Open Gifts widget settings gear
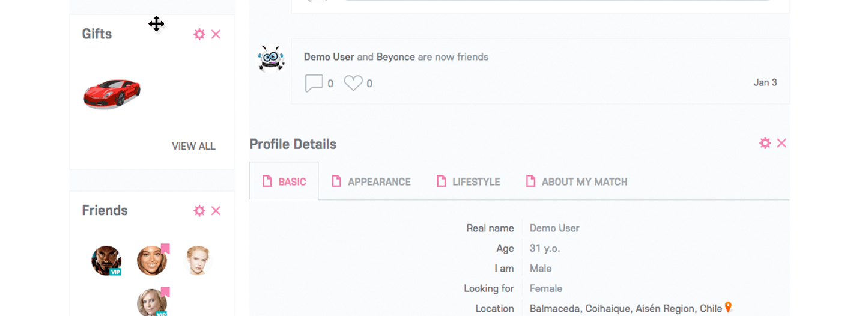Screen dimensions: 868x316 point(199,34)
